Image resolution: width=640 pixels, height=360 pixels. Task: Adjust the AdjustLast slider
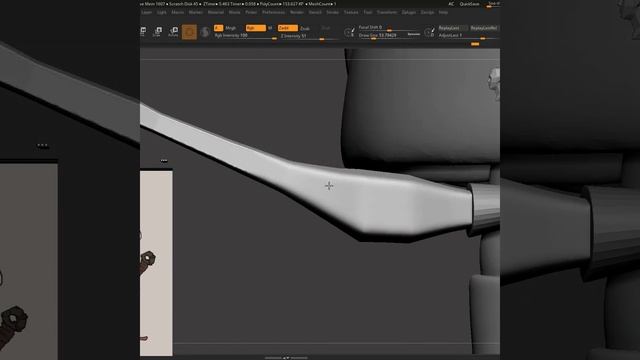pyautogui.click(x=469, y=36)
